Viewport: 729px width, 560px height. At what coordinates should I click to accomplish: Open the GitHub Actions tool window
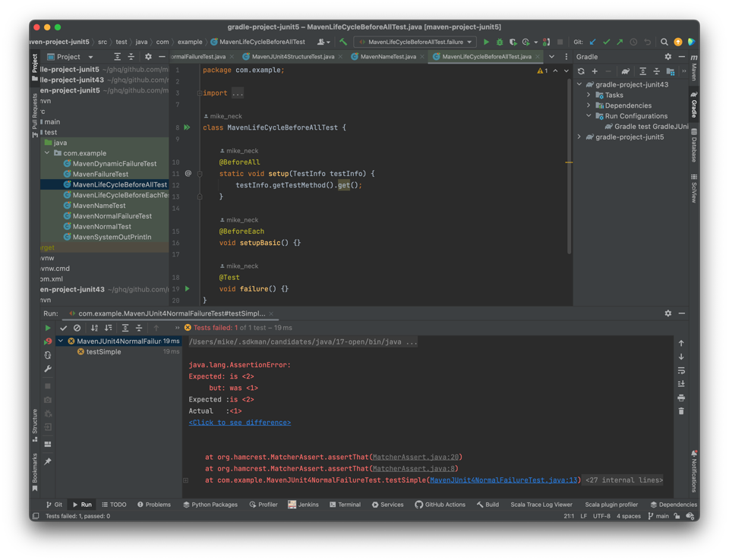pos(440,505)
